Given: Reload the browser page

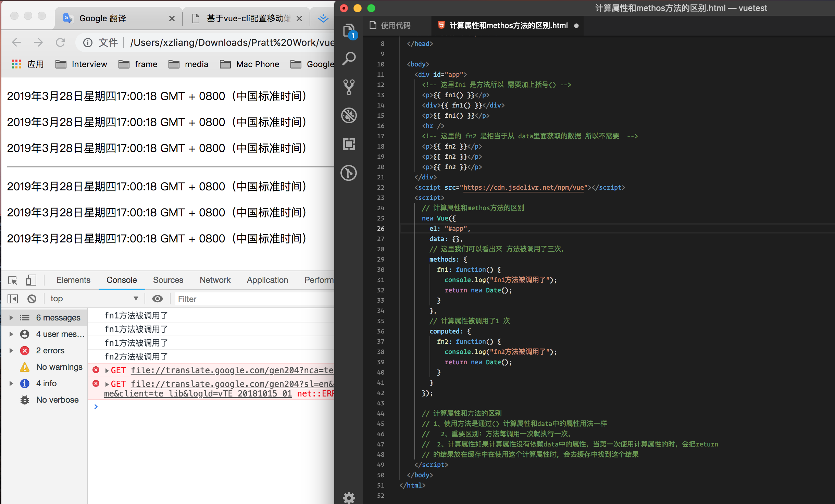Looking at the screenshot, I should tap(61, 42).
